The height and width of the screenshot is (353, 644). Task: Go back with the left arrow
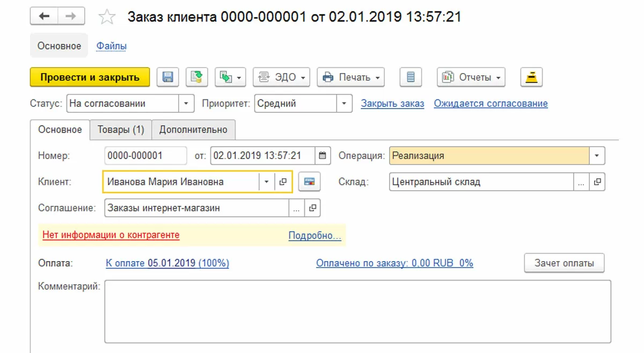[44, 17]
